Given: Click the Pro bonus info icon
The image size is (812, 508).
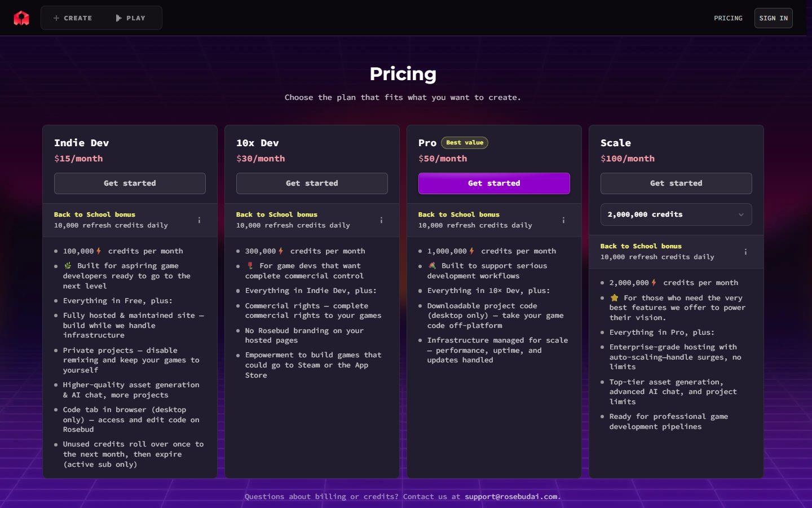Looking at the screenshot, I should pyautogui.click(x=563, y=220).
